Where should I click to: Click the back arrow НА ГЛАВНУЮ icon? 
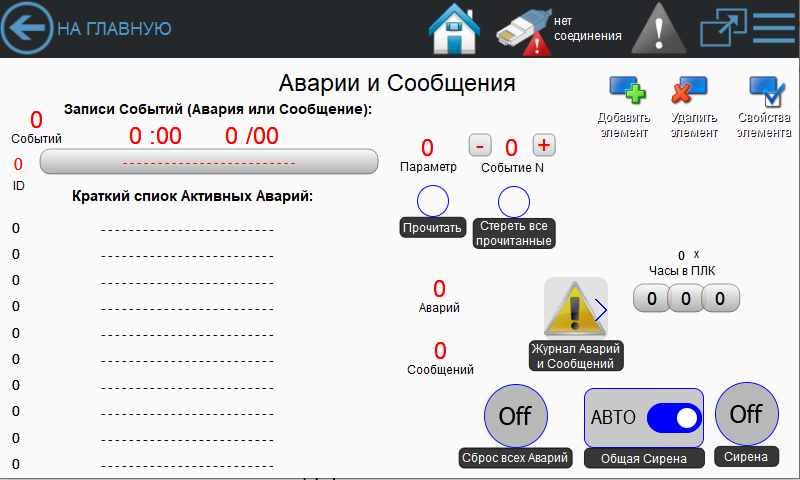(x=27, y=28)
